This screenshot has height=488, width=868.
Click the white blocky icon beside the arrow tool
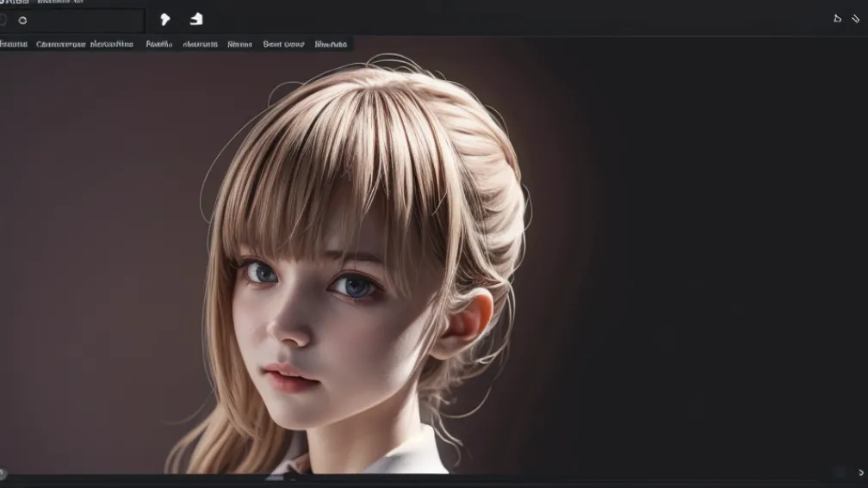(x=196, y=19)
